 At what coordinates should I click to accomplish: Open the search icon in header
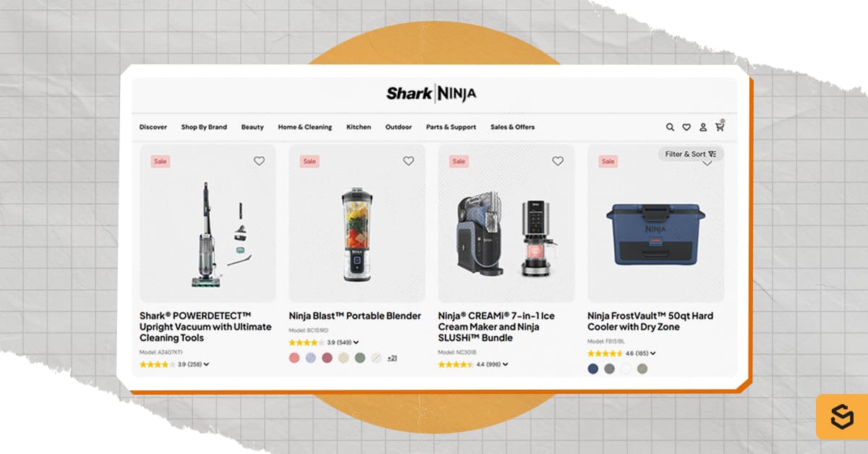pos(670,127)
